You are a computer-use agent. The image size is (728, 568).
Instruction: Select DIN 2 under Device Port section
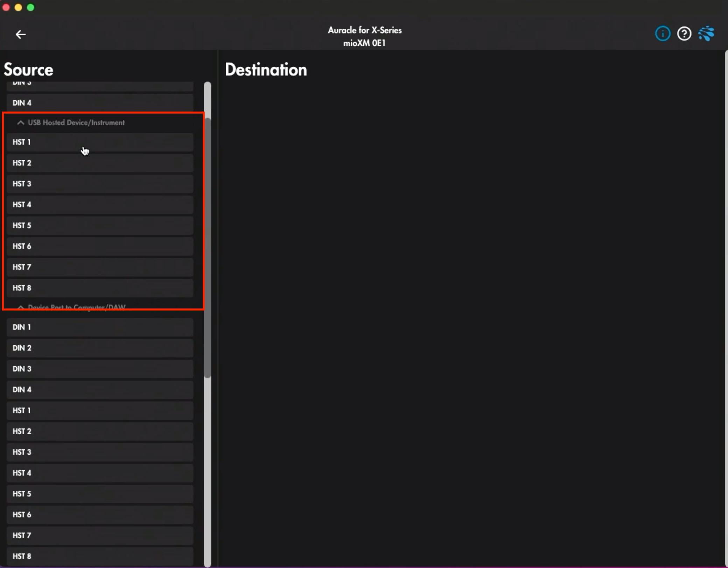[99, 348]
